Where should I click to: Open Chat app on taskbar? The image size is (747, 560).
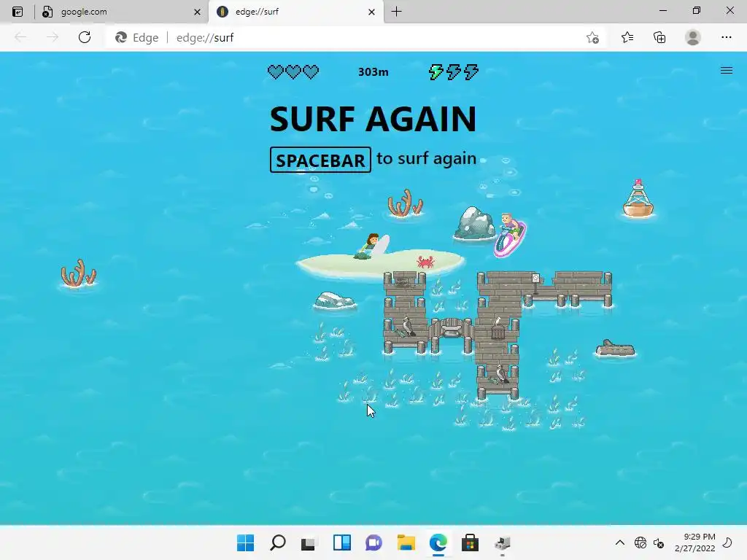(x=374, y=542)
